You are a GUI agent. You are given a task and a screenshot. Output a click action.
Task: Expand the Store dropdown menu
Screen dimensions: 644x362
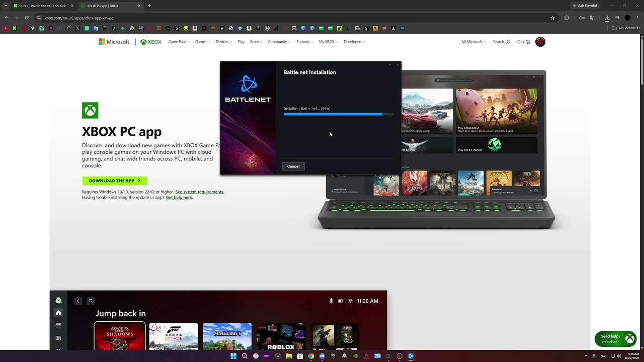click(x=256, y=42)
